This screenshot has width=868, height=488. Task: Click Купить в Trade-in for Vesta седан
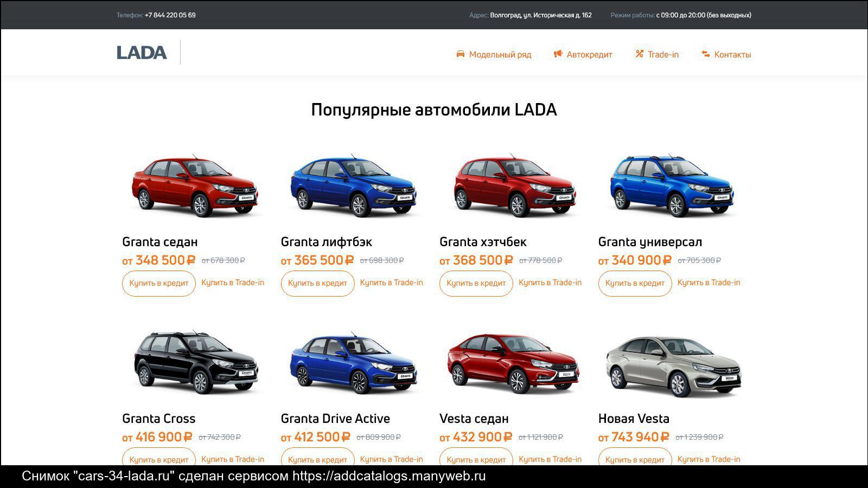coord(550,459)
